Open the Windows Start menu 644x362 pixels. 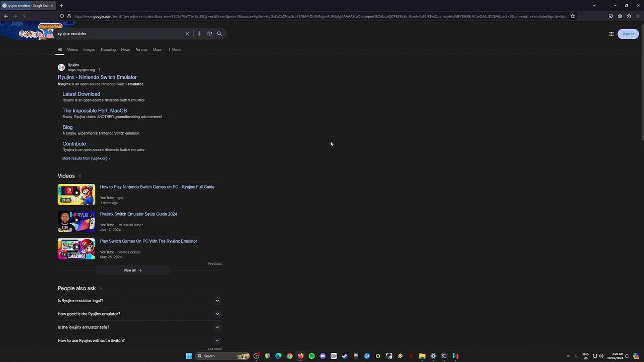pyautogui.click(x=189, y=356)
